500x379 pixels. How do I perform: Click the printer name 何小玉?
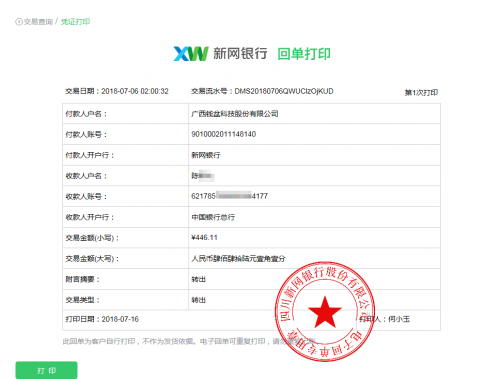pos(399,319)
